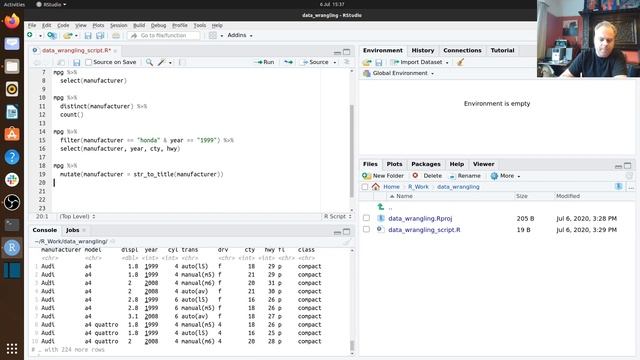Clear environment objects with broom icon
Viewport: 640px width, 360px height.
tap(460, 62)
